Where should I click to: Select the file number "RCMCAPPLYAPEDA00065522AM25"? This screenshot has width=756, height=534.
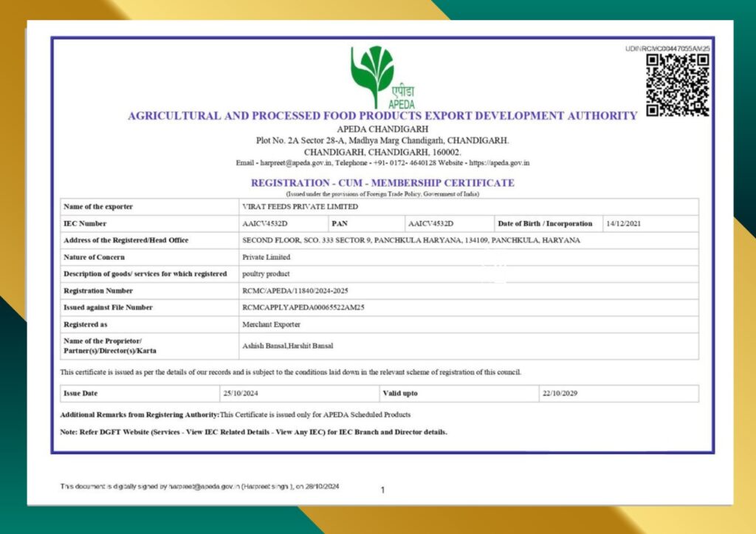[x=303, y=307]
